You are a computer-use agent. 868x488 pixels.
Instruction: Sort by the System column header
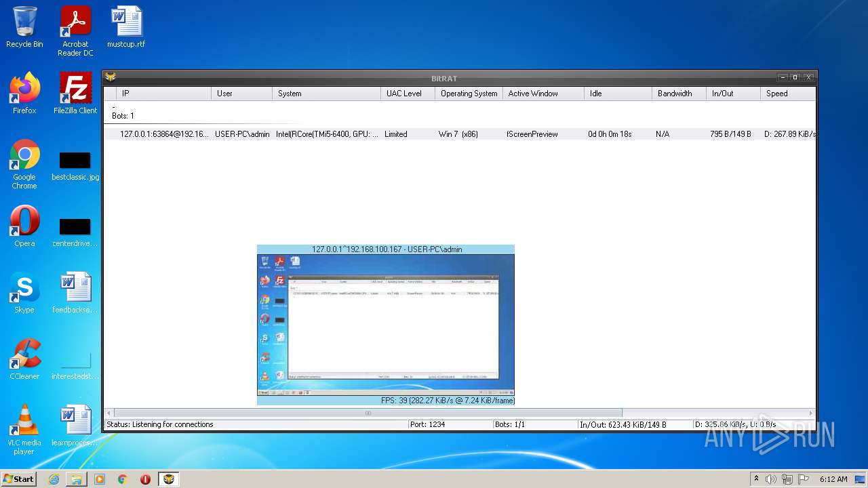pos(326,94)
